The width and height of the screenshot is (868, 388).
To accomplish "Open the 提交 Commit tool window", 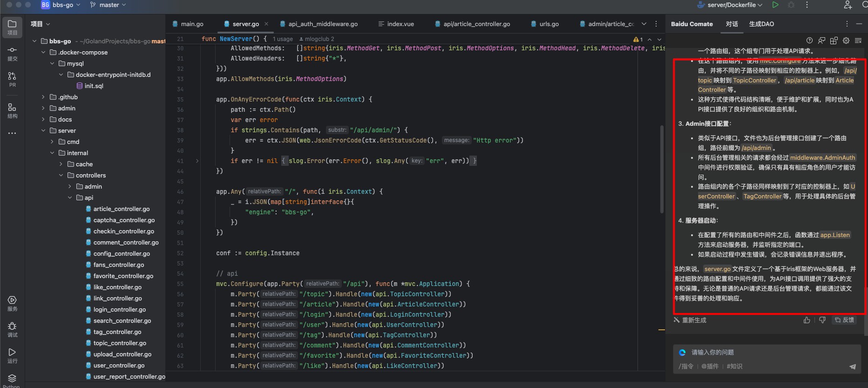I will click(x=12, y=54).
